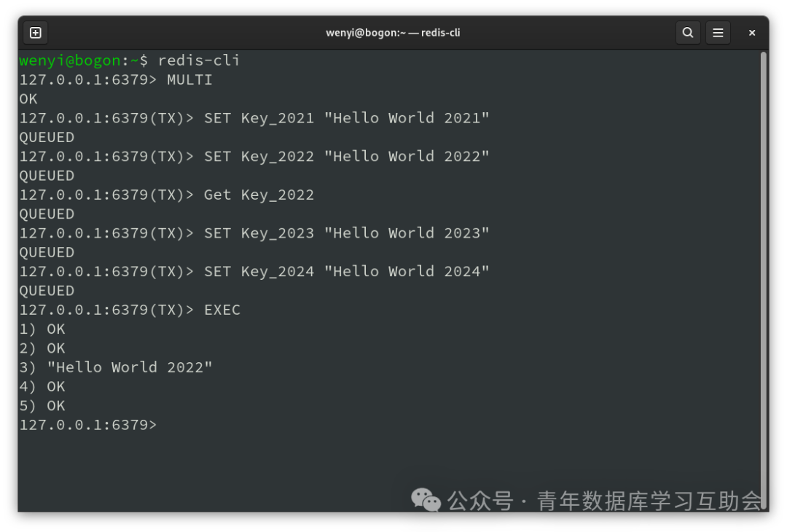
Task: Open the terminal search tool
Action: pyautogui.click(x=688, y=33)
